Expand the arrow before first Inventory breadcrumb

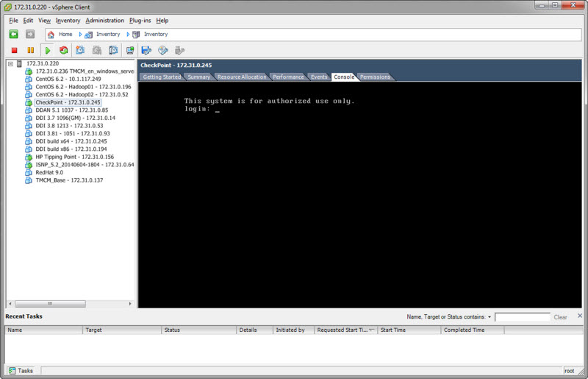[80, 34]
